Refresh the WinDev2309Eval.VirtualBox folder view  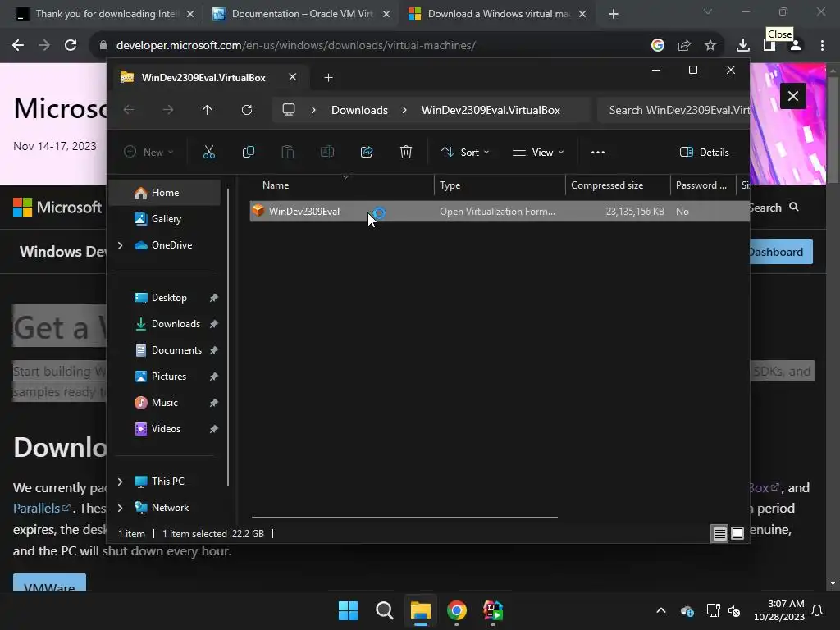[x=246, y=110]
